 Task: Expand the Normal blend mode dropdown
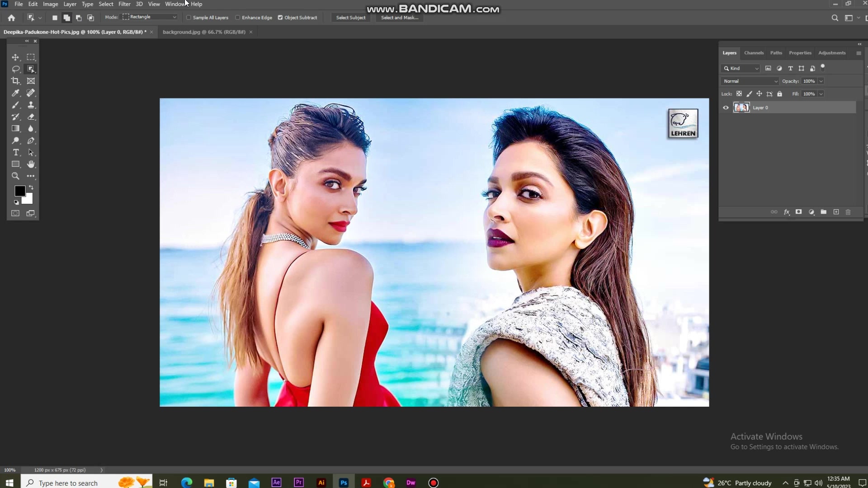tap(750, 81)
